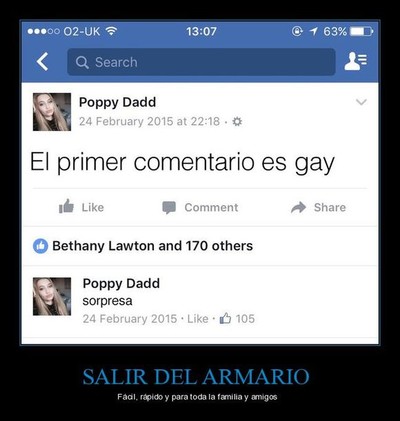Viewport: 400px width, 421px height.
Task: Click the magnifier icon in the search bar
Action: pyautogui.click(x=82, y=62)
